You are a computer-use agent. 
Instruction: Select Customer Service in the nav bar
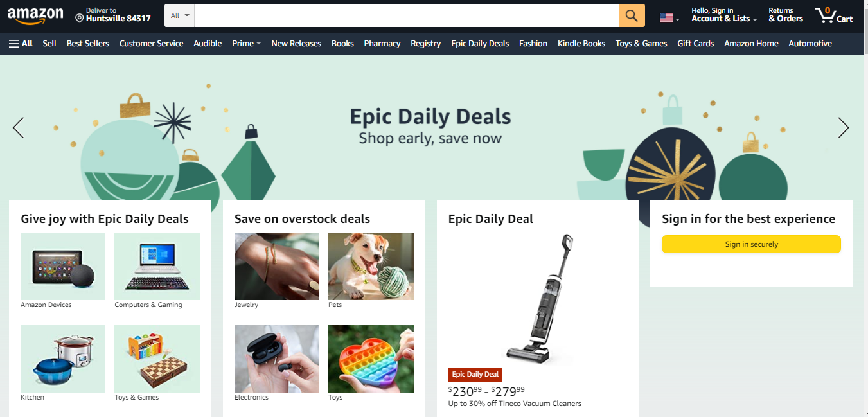coord(151,44)
